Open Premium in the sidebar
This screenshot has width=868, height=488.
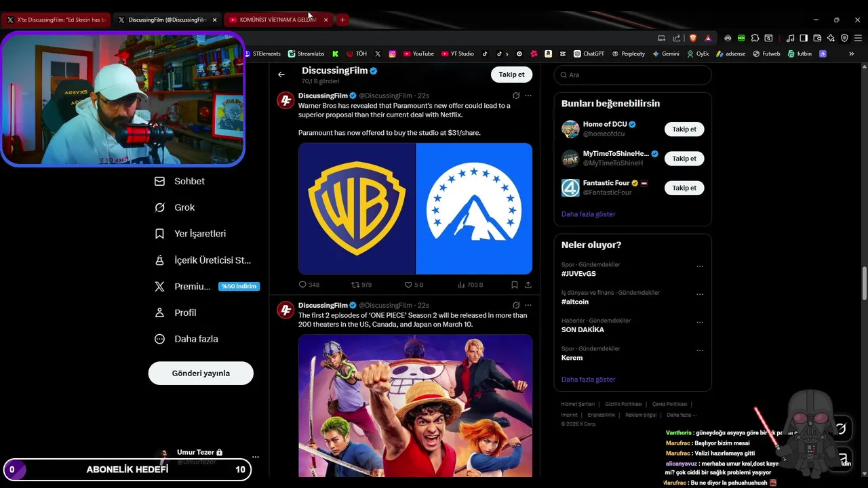click(207, 286)
